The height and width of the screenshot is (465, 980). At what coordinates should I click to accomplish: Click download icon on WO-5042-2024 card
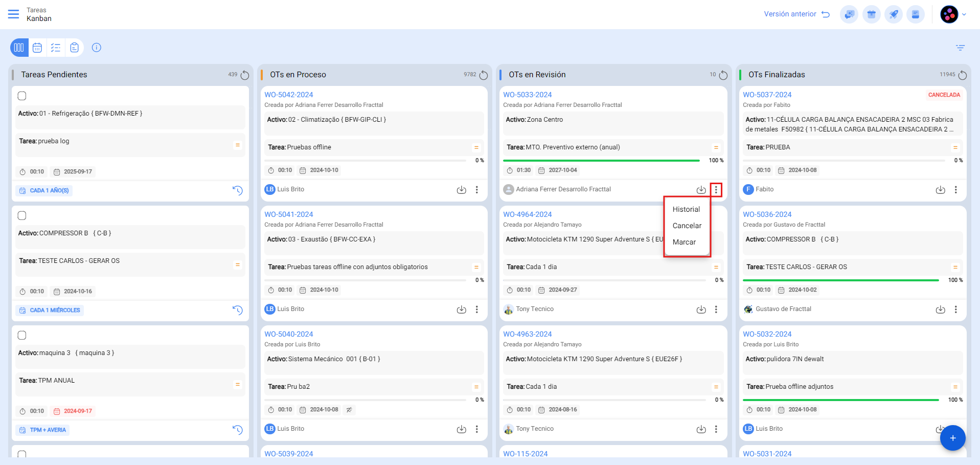point(461,190)
